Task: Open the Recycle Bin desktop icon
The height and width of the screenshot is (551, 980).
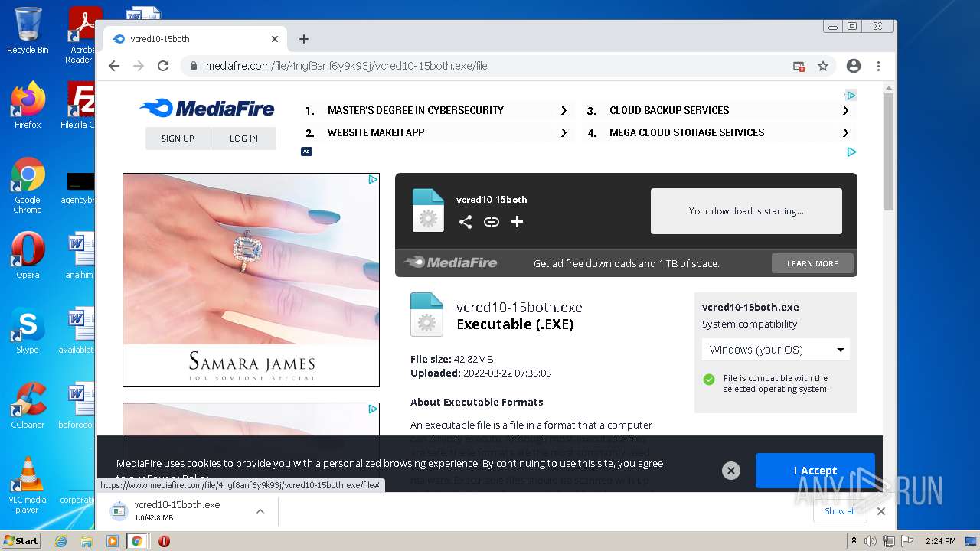Action: click(28, 31)
